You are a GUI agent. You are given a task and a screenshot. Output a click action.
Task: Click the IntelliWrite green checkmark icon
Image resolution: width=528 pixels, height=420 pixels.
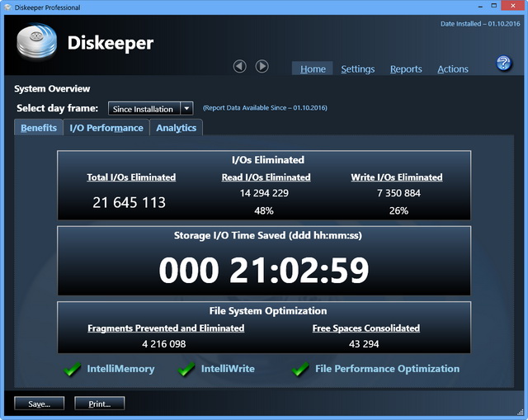pos(187,370)
